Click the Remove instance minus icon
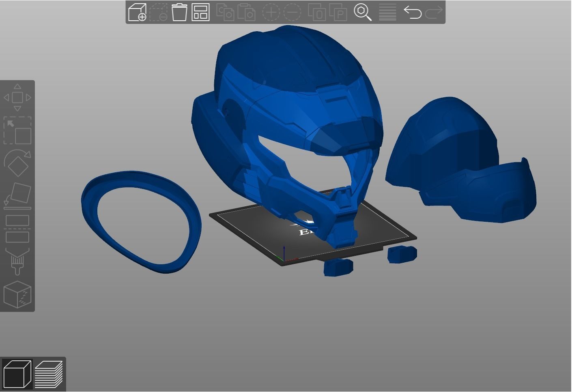This screenshot has width=572, height=392. [x=292, y=12]
